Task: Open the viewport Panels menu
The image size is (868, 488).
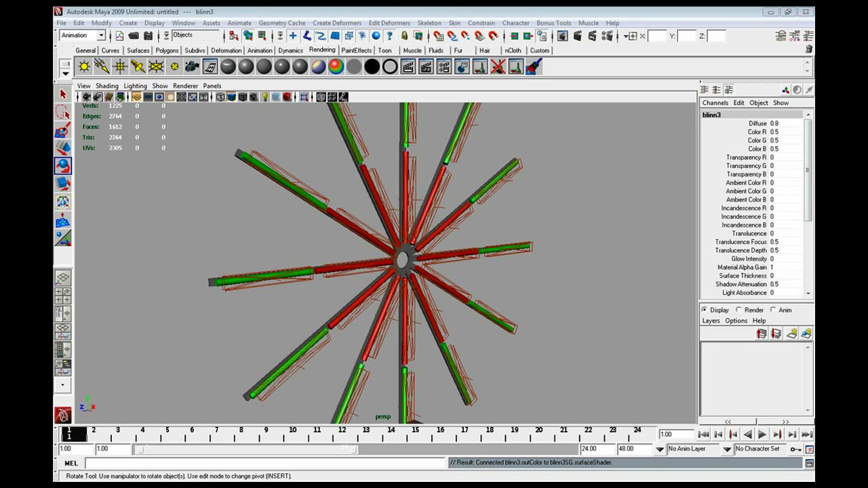Action: coord(212,86)
